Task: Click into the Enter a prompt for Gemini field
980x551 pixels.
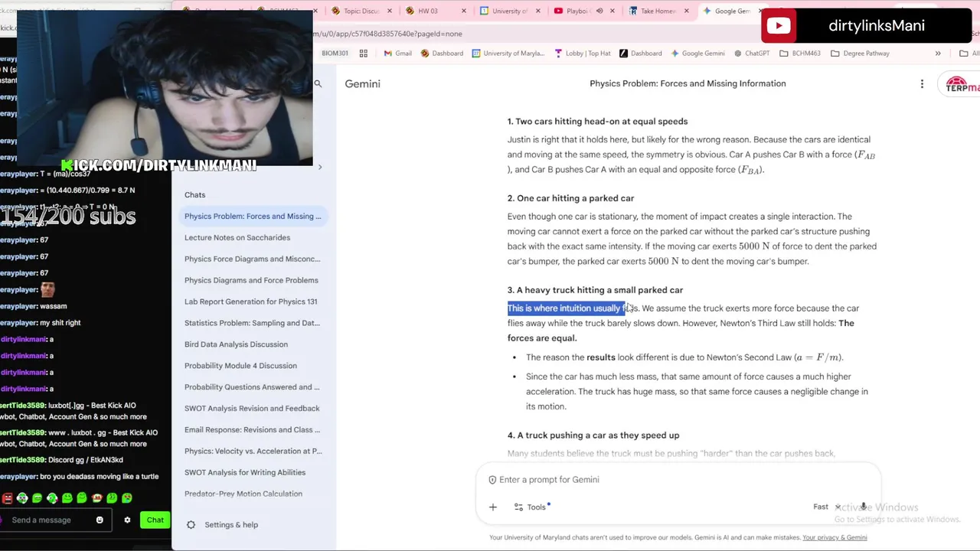Action: 678,480
